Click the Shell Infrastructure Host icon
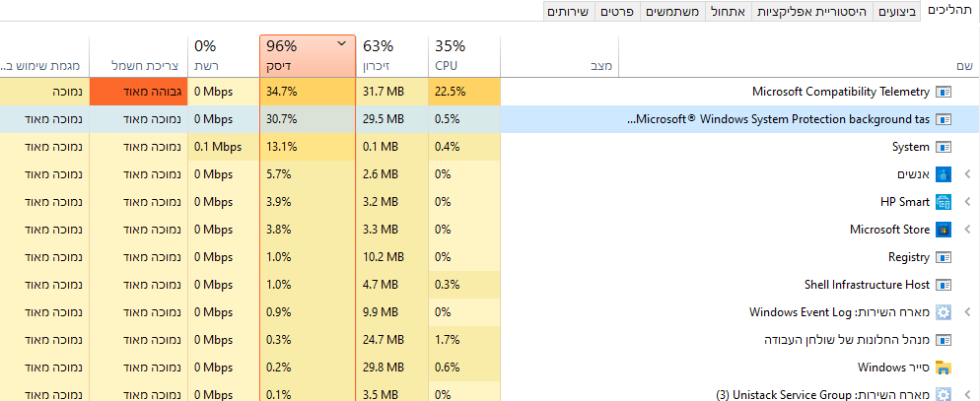 944,285
